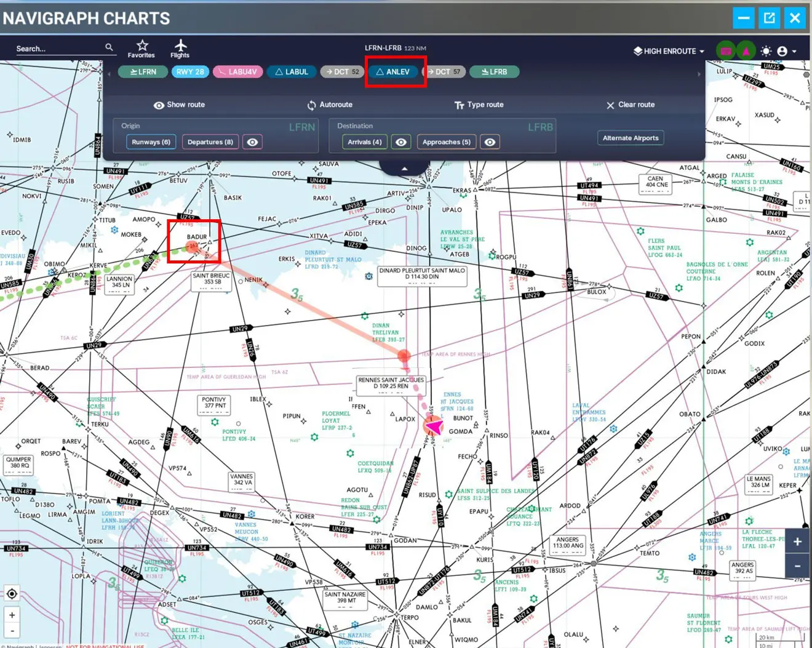Viewport: 812px width, 648px height.
Task: Switch the day/night brightness icon
Action: tap(766, 51)
